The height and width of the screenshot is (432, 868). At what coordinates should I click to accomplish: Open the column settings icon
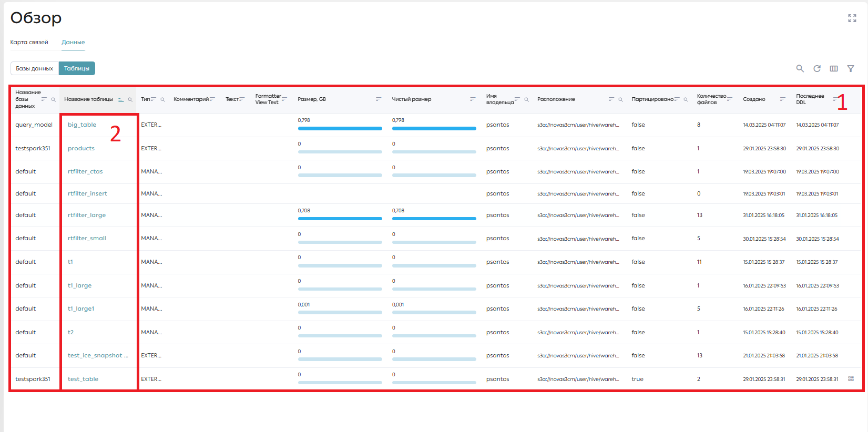[x=834, y=68]
